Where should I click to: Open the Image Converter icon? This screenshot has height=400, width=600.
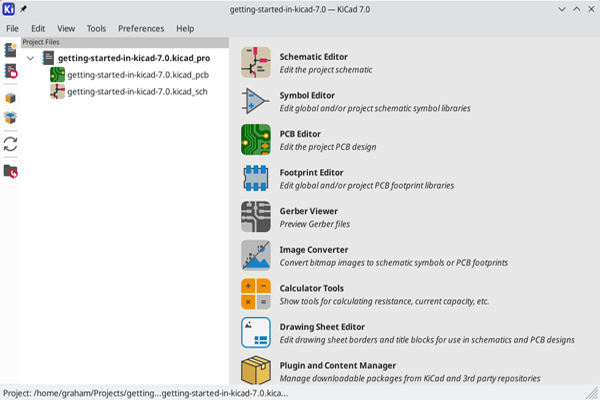(256, 255)
